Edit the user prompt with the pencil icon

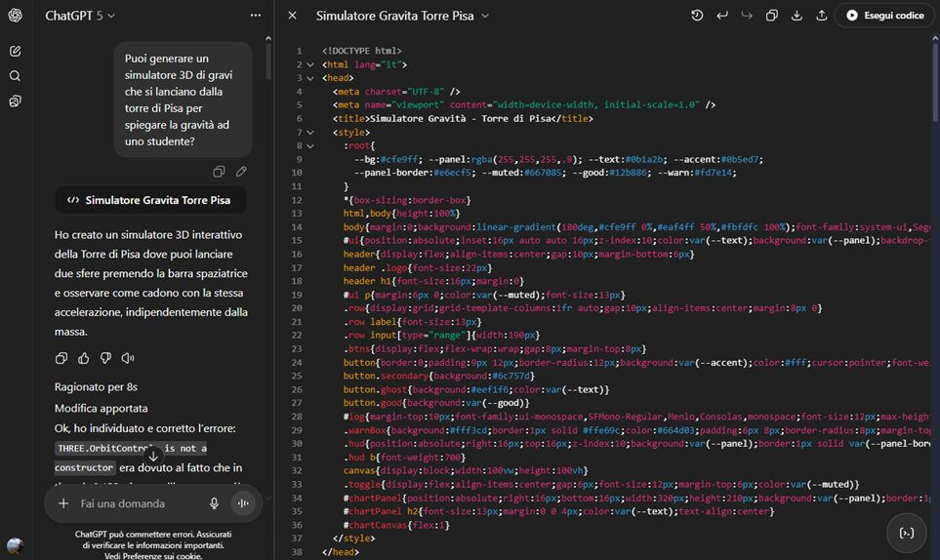(x=241, y=172)
